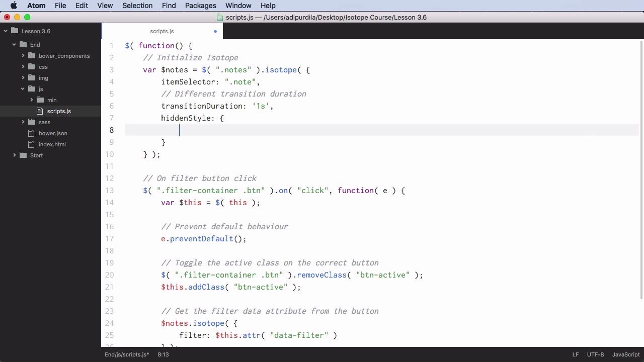Viewport: 644px width, 362px height.
Task: Click the Lesson 3.6 folder icon
Action: coord(14,31)
